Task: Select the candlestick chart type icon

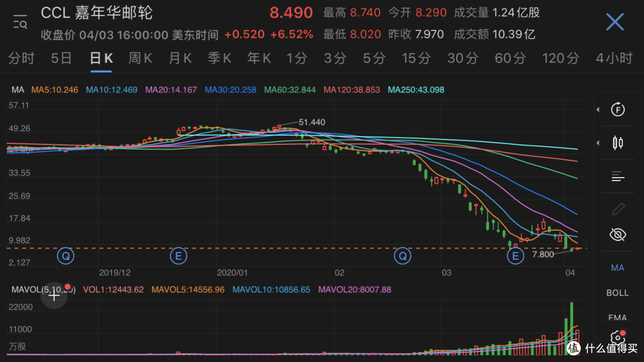Action: pos(618,143)
